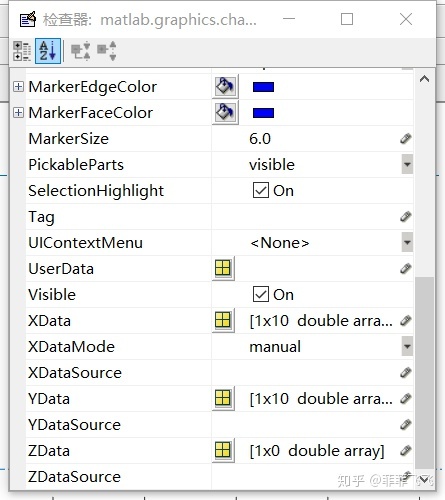Open the XDataMode dropdown arrow
Screen dimensions: 445x500
point(407,346)
